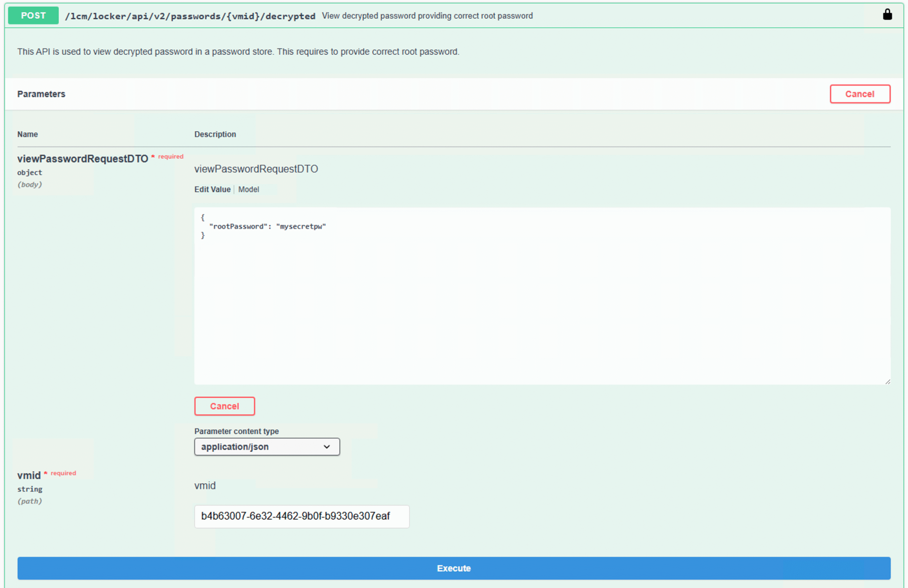The height and width of the screenshot is (588, 908).
Task: Click the authorization lock icon
Action: [x=887, y=15]
